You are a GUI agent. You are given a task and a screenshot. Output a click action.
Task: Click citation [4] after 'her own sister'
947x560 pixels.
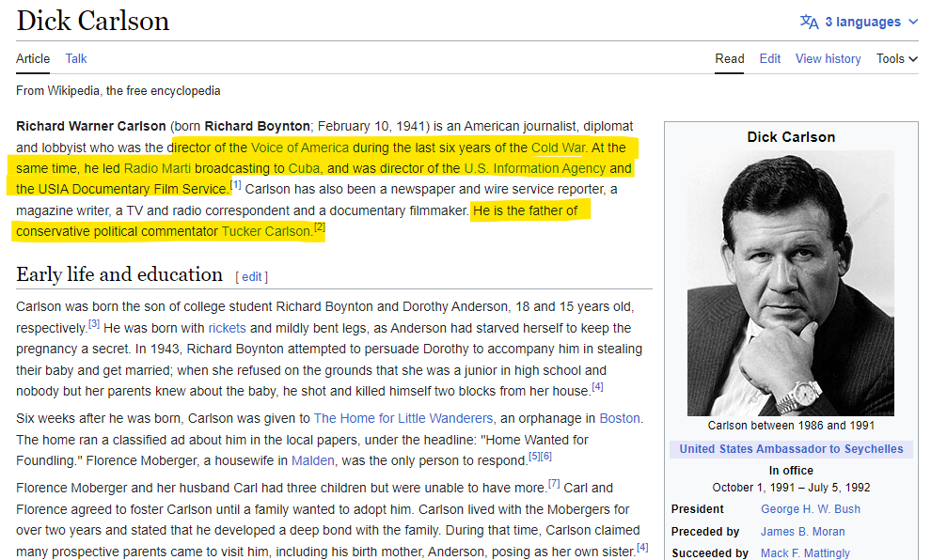click(642, 548)
